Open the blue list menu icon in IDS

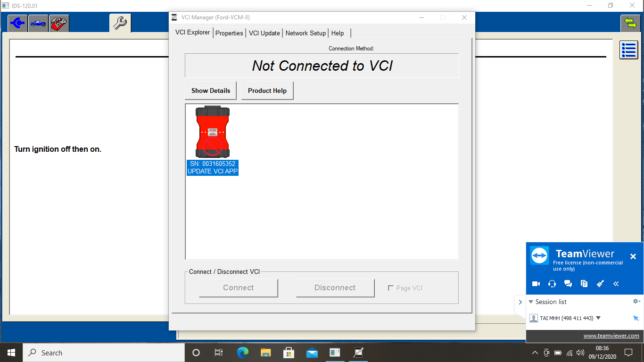(x=629, y=50)
